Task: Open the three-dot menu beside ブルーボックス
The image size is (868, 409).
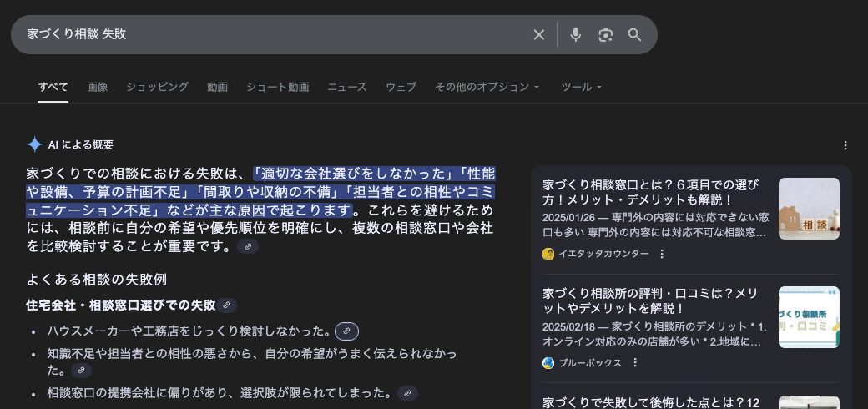Action: coord(635,362)
